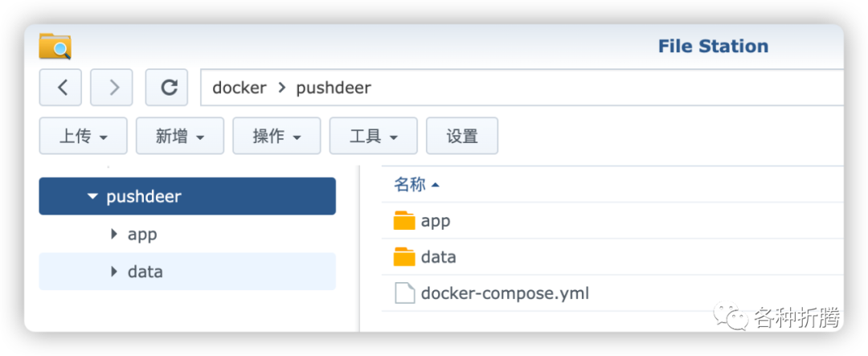Click the File Station app icon
868x356 pixels.
click(55, 47)
